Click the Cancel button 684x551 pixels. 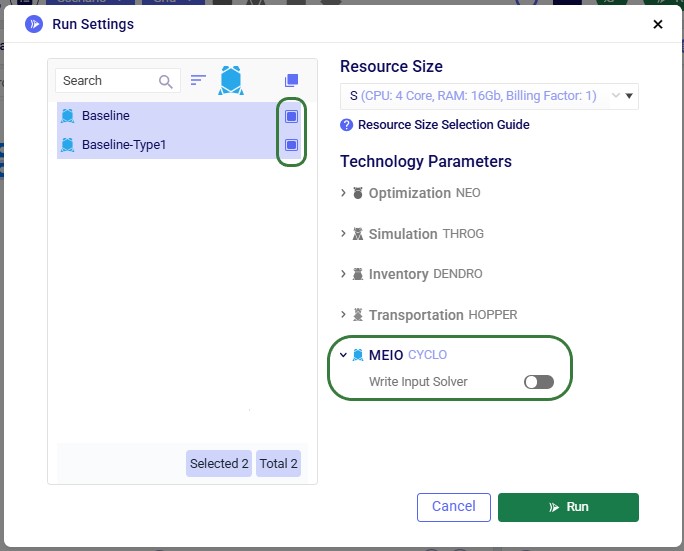pyautogui.click(x=454, y=507)
